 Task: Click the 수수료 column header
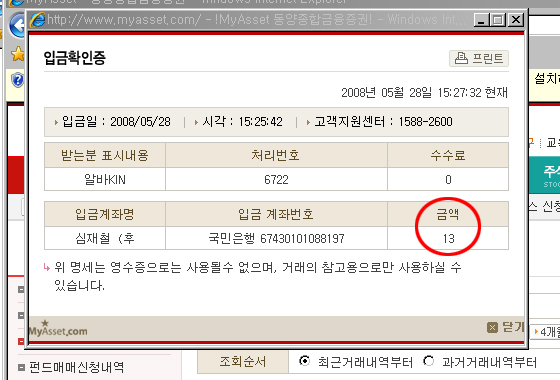click(448, 155)
